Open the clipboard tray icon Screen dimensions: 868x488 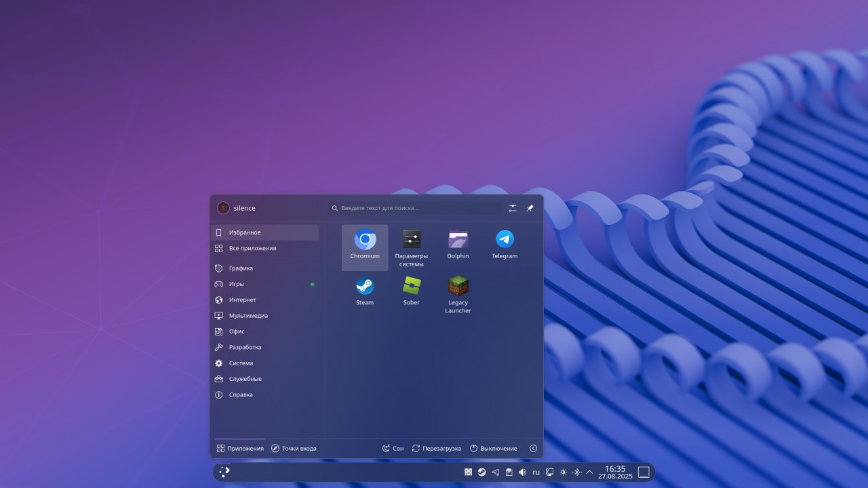point(509,472)
